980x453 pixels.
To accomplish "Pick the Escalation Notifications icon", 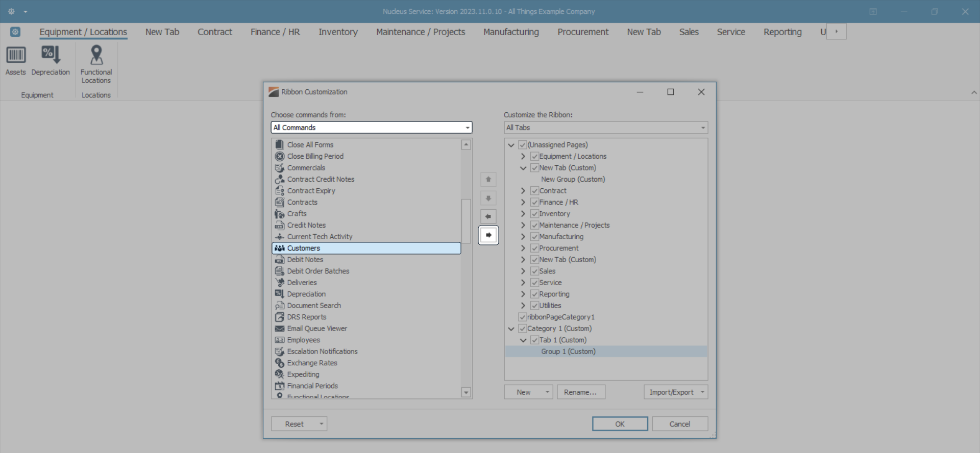I will coord(280,351).
